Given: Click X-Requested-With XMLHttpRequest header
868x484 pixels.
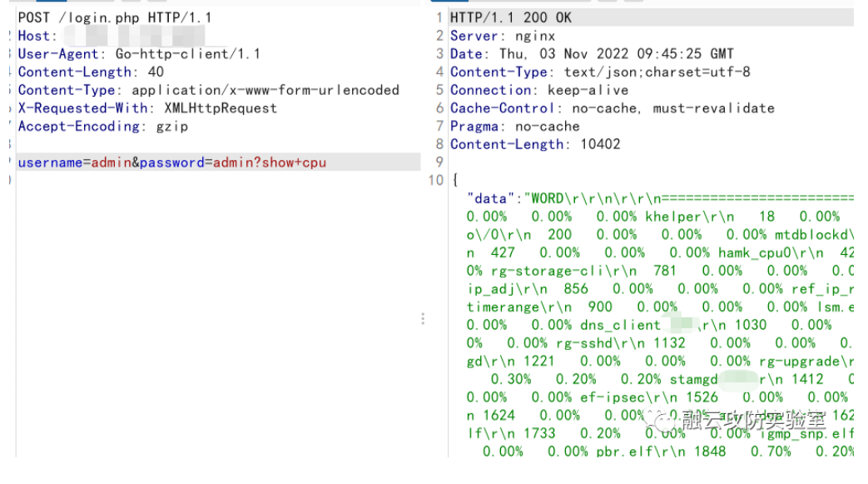Looking at the screenshot, I should (147, 108).
